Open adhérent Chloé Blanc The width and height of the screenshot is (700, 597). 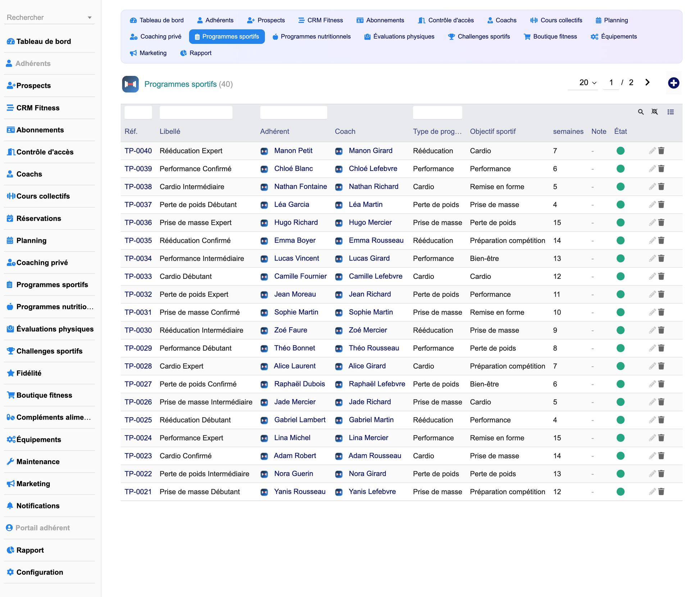[294, 169]
